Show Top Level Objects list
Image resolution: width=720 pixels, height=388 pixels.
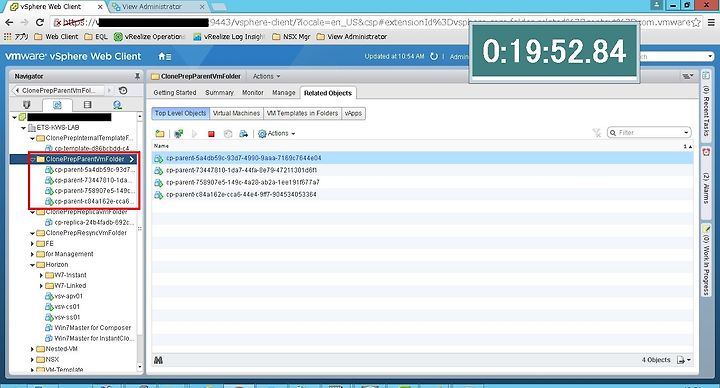point(180,113)
